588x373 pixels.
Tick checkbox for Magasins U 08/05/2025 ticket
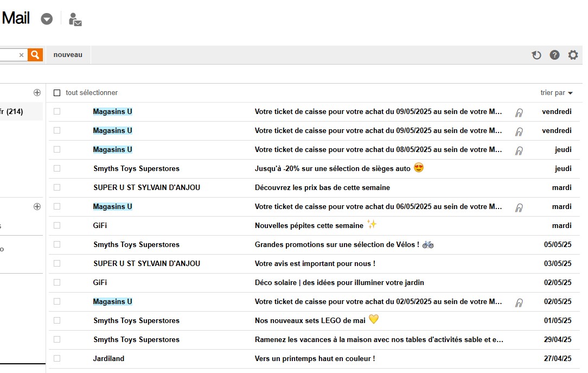tap(57, 149)
